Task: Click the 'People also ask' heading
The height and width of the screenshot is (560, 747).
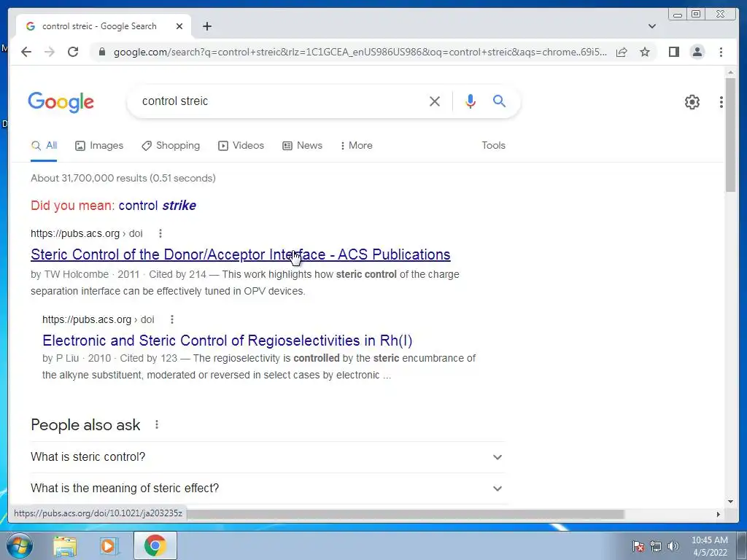Action: 85,425
